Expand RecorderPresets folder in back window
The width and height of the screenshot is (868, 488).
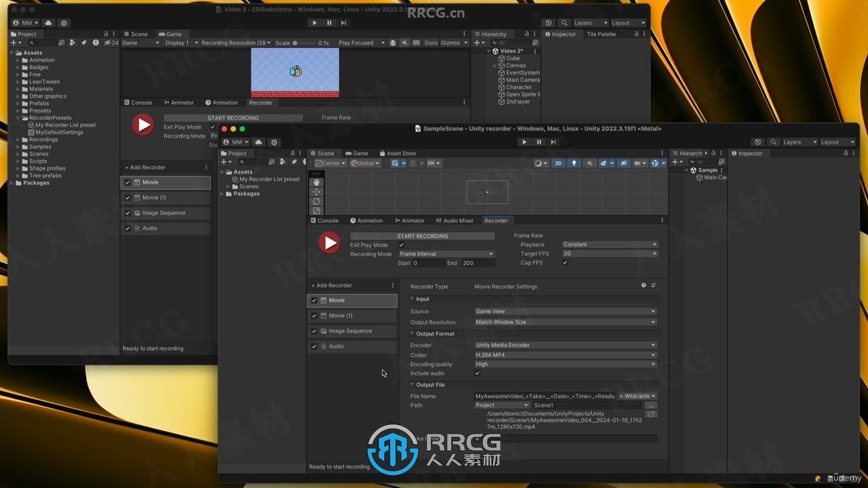coord(18,118)
